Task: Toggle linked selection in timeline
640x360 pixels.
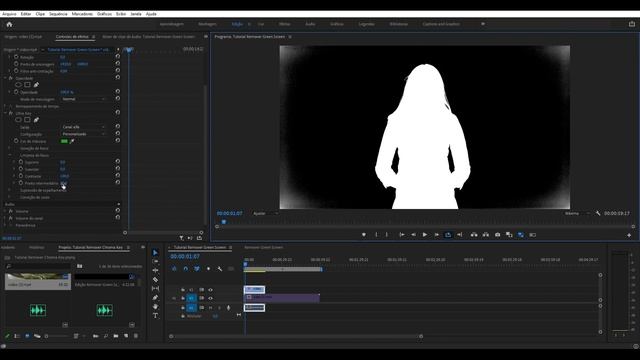Action: pyautogui.click(x=197, y=269)
